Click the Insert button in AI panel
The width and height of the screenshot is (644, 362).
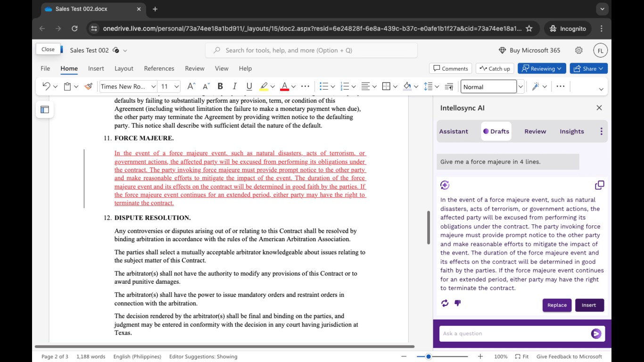pos(589,305)
